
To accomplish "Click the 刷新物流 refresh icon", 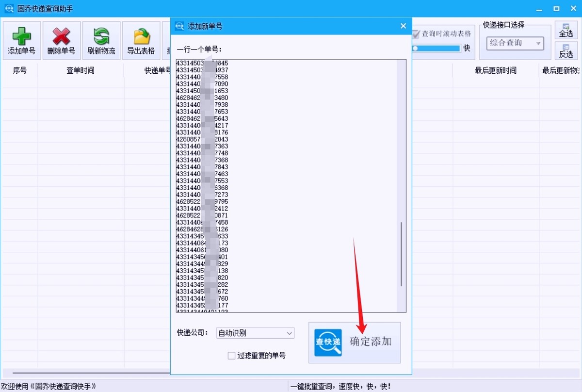I will pyautogui.click(x=101, y=36).
